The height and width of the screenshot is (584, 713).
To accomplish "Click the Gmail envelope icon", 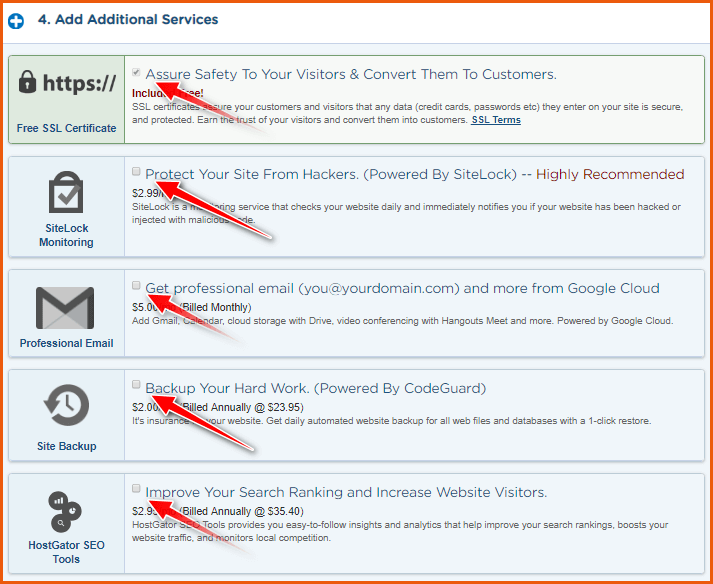I will (x=65, y=308).
